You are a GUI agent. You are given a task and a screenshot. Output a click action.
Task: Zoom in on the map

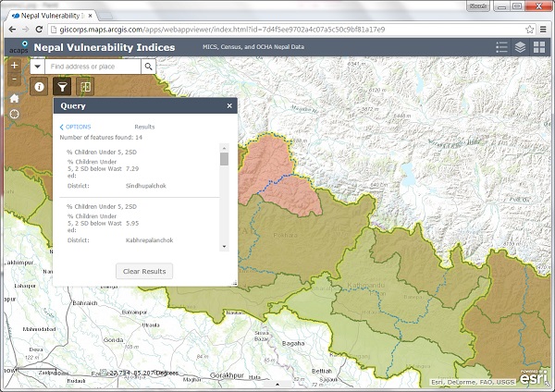point(14,67)
